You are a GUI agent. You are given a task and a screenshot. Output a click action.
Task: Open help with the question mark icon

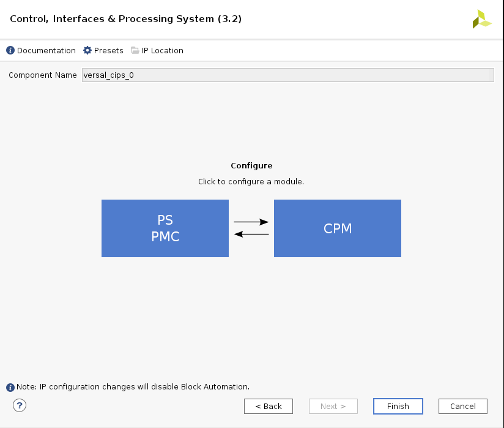pos(20,405)
